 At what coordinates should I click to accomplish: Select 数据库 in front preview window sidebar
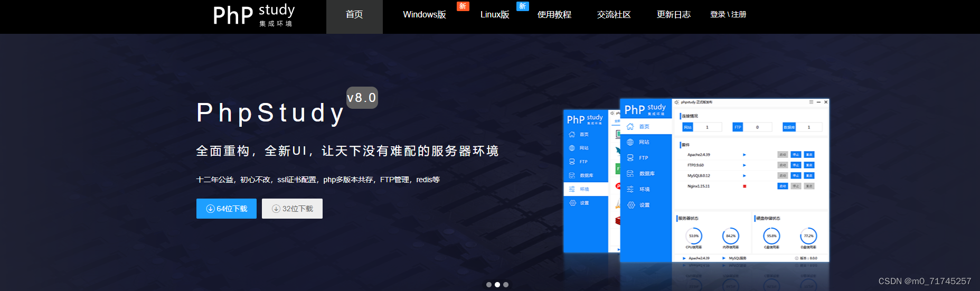[646, 173]
